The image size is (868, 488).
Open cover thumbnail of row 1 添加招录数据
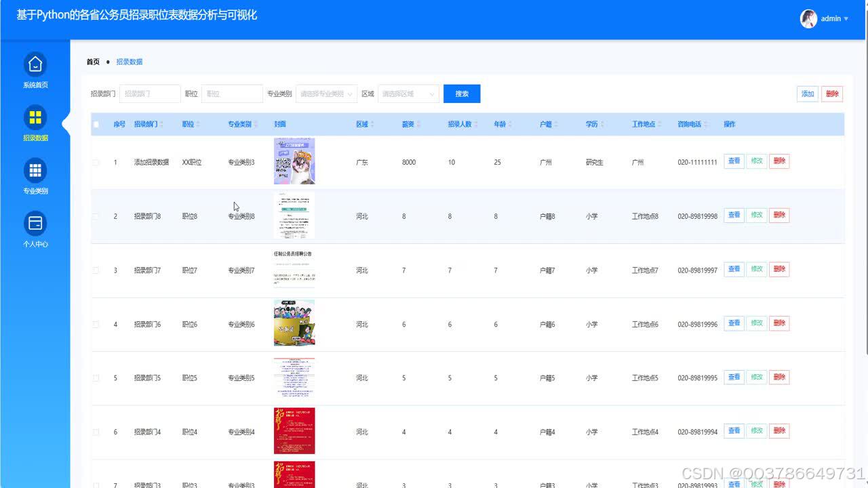[294, 161]
